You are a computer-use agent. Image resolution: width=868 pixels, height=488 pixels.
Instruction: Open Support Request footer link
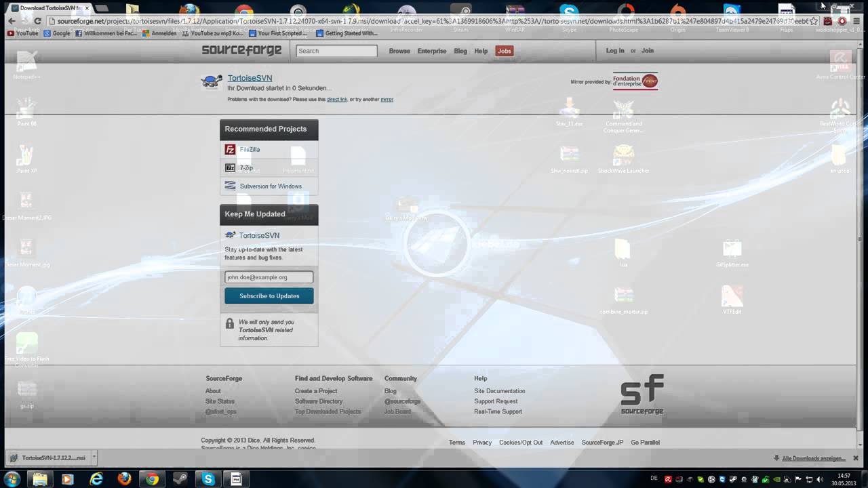(496, 401)
